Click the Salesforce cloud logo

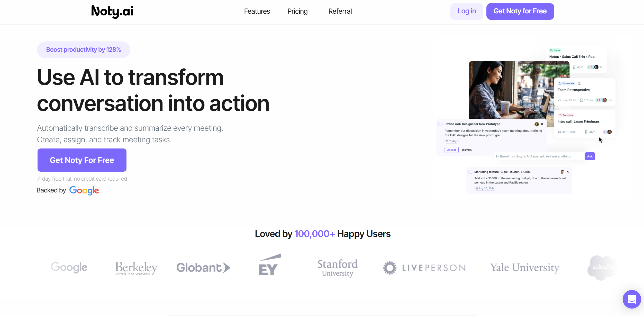coord(602,268)
